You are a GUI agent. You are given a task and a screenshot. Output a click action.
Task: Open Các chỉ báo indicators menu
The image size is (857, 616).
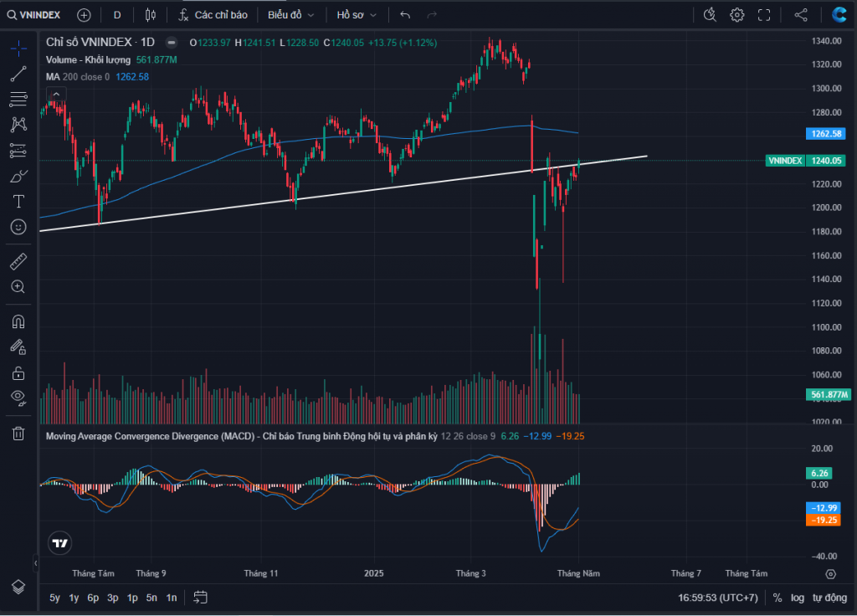(213, 15)
